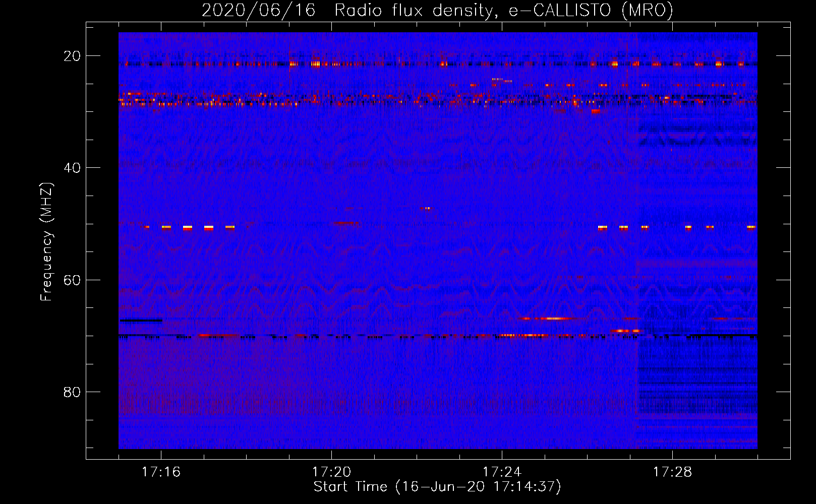The height and width of the screenshot is (504, 816).
Task: Click the '17:16' time tick label
Action: click(161, 472)
